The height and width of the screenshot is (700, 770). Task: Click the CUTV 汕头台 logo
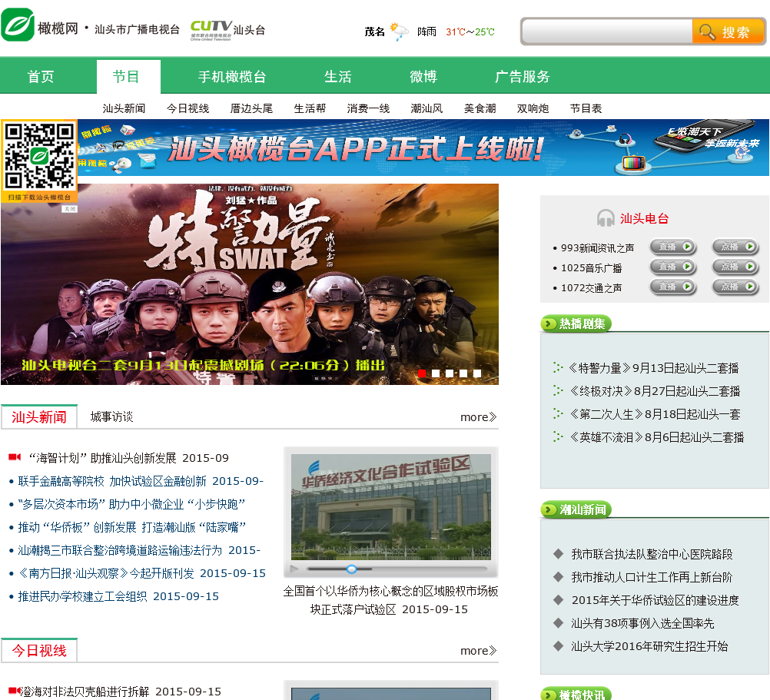pyautogui.click(x=227, y=29)
